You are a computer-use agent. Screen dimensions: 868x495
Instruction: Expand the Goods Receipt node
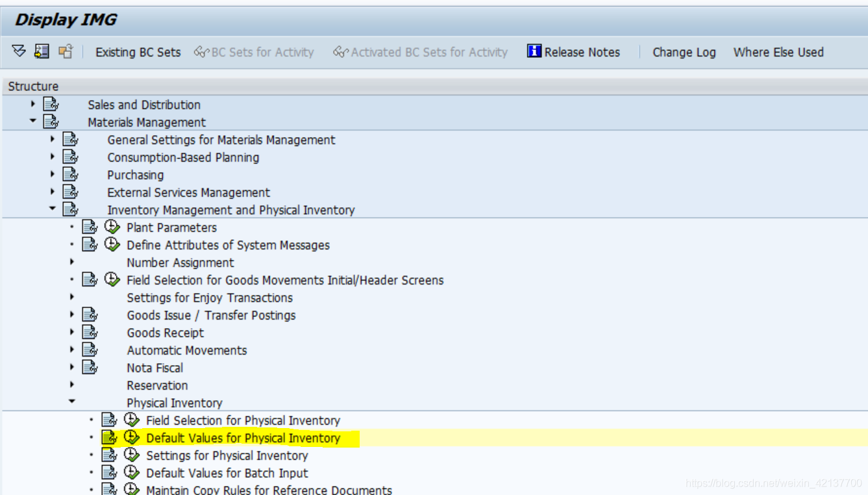tap(71, 332)
